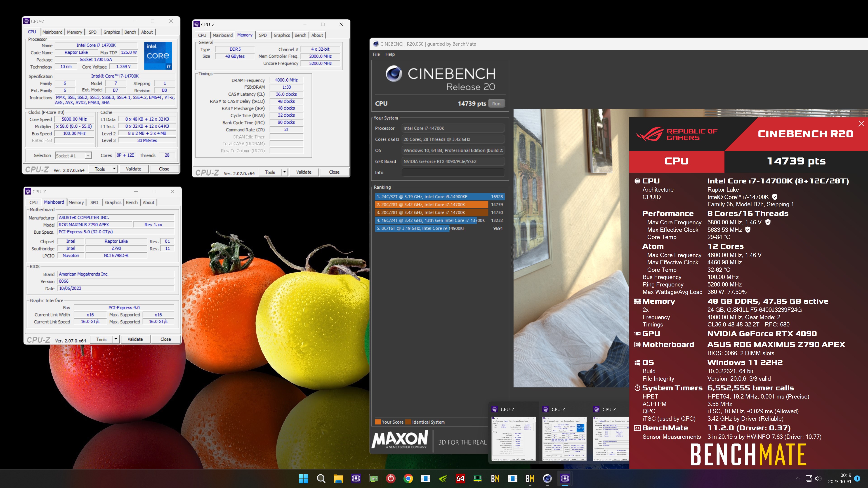Viewport: 868px width, 488px height.
Task: Open the taskbar clock showing 00:19
Action: pos(839,479)
